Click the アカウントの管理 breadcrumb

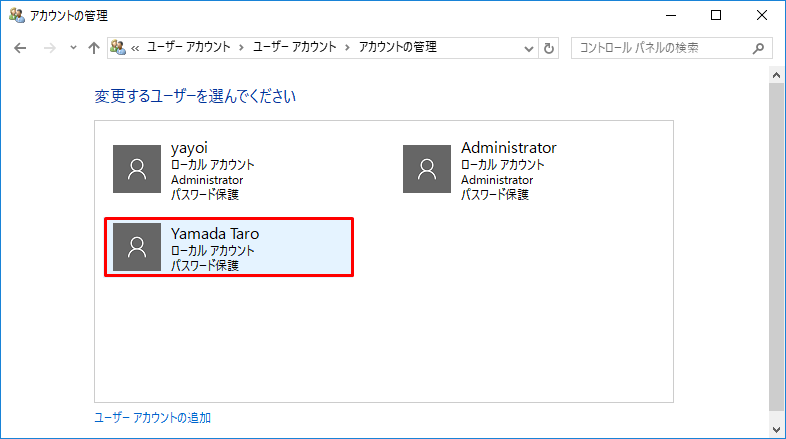point(398,47)
